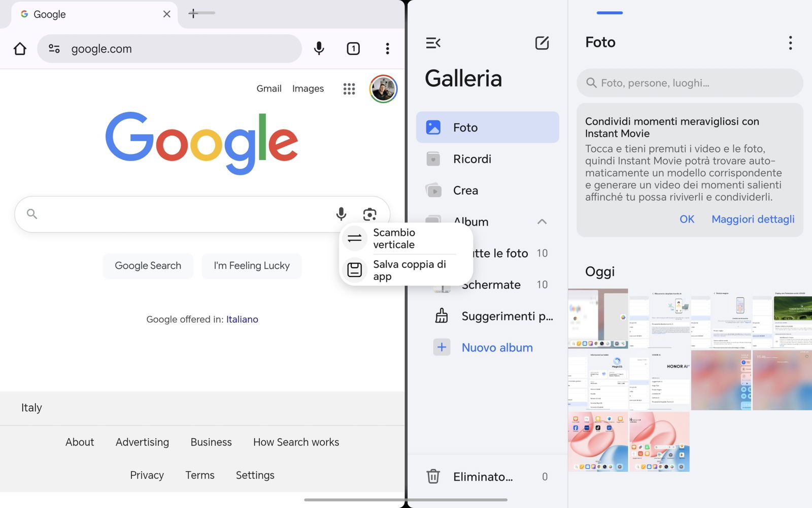Screen dimensions: 812x508
Task: Open site information icon in address bar
Action: point(54,49)
